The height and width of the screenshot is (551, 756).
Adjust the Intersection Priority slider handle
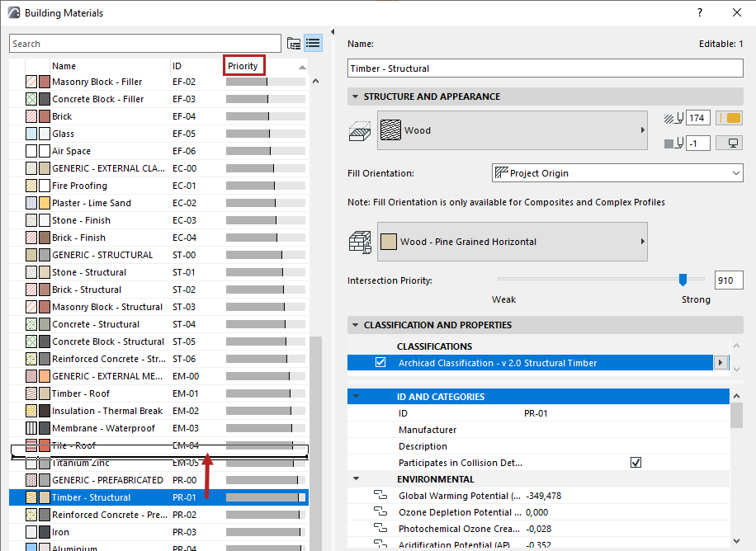[x=683, y=280]
